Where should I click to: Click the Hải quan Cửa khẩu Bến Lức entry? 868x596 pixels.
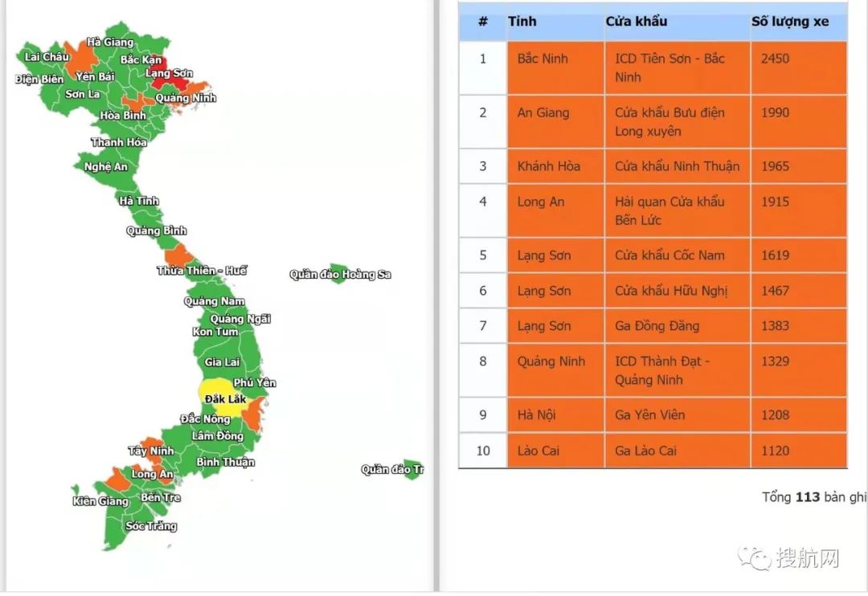click(669, 210)
